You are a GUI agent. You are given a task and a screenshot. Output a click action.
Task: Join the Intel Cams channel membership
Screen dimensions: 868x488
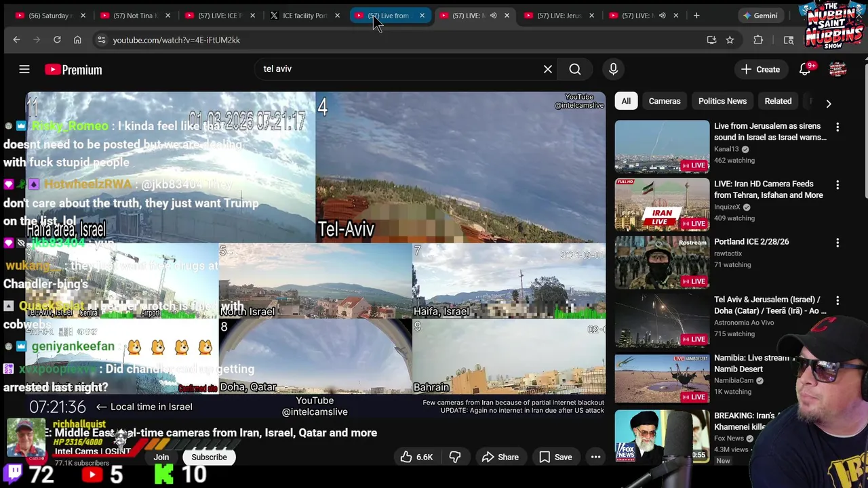161,457
